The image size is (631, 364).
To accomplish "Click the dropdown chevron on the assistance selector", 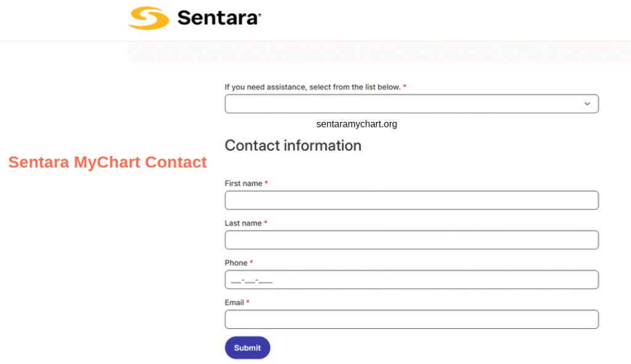I will click(587, 103).
